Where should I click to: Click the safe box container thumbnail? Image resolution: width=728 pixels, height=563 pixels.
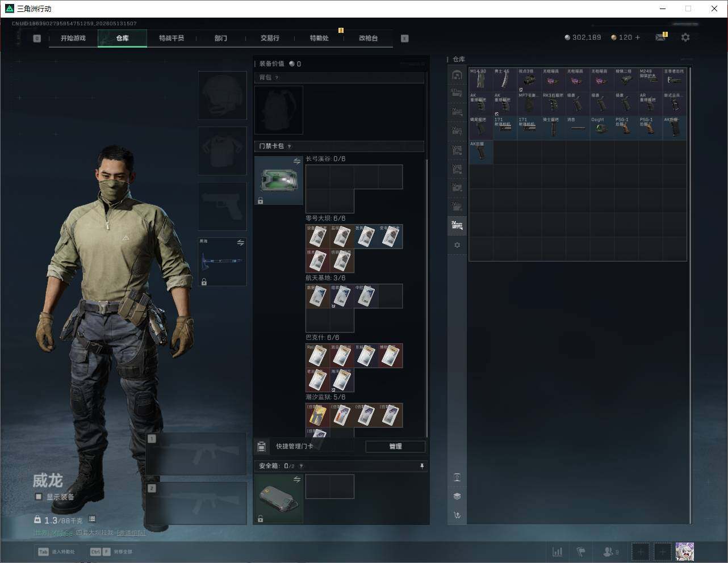pos(279,498)
